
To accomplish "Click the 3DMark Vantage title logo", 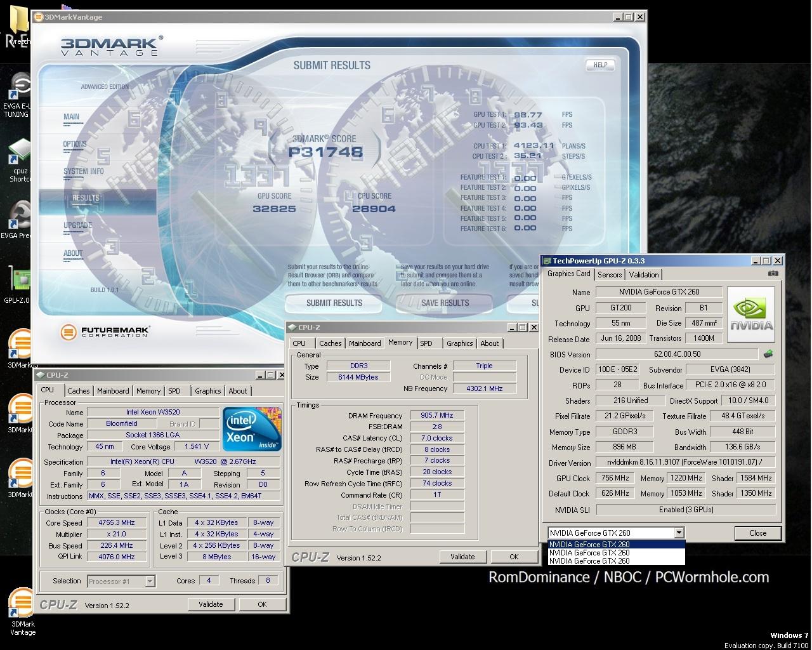I will click(x=112, y=46).
